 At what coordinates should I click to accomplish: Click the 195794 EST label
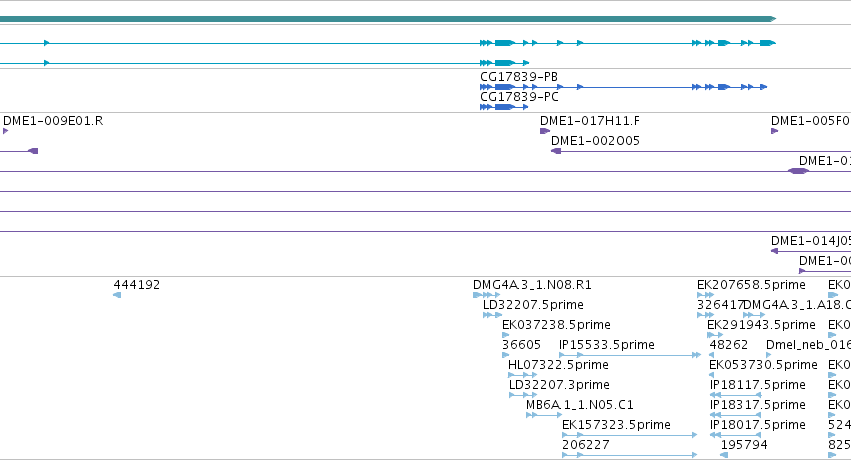744,445
